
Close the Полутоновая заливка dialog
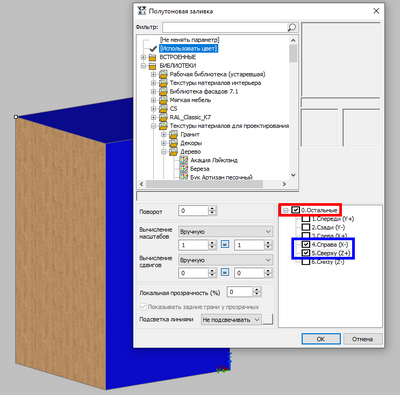pyautogui.click(x=376, y=11)
